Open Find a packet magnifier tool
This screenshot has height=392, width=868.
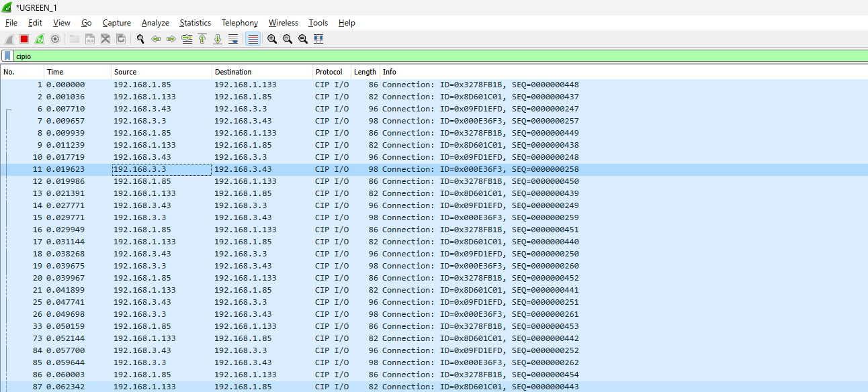pos(140,39)
